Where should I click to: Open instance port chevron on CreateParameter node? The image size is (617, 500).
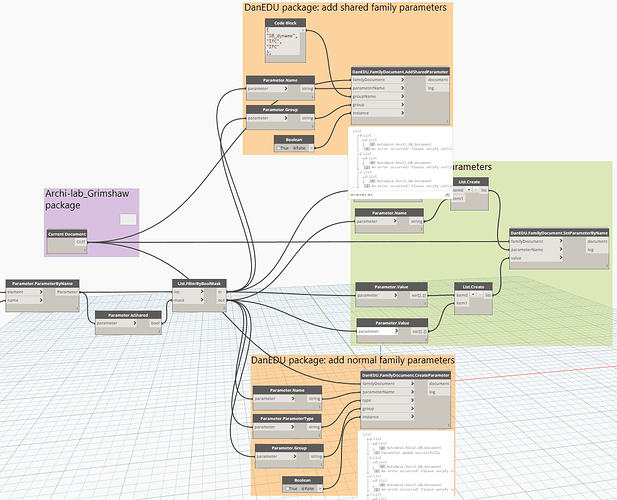412,417
